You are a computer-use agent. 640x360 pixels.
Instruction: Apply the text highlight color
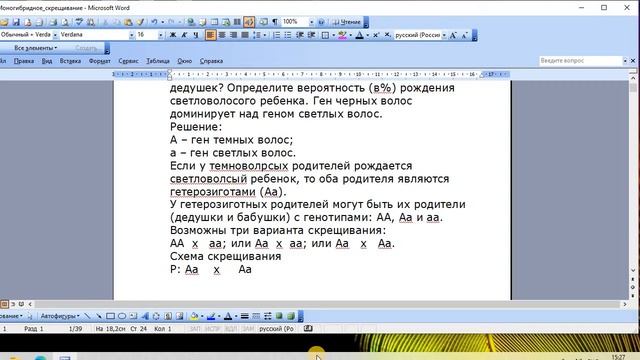[x=342, y=35]
